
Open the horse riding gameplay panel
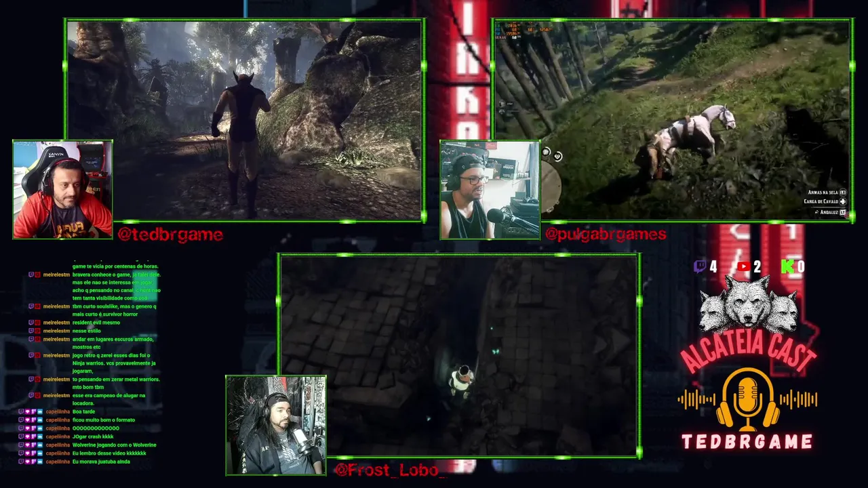click(672, 121)
